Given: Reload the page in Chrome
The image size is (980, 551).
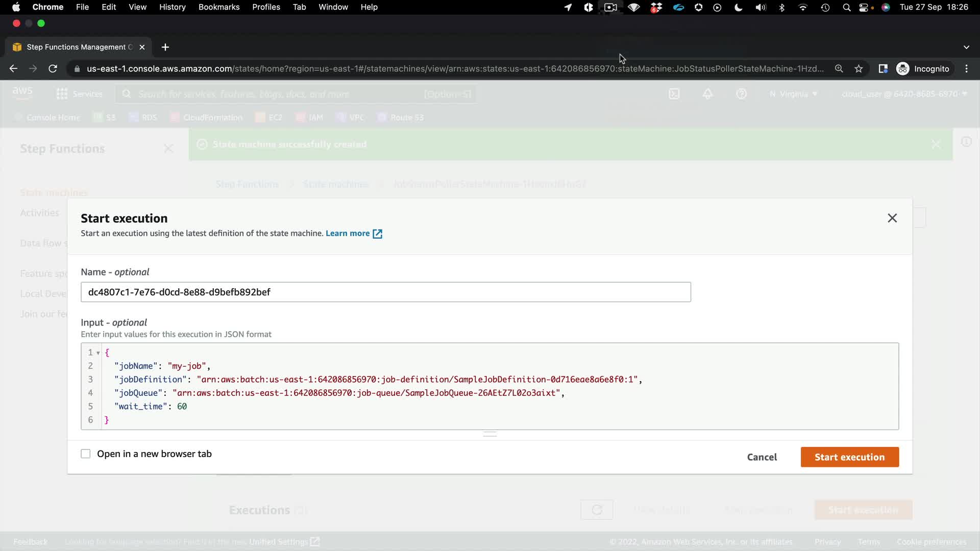Looking at the screenshot, I should click(x=53, y=69).
